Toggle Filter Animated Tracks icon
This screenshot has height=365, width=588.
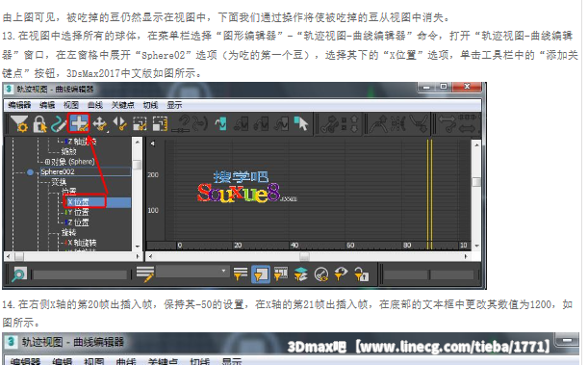pos(280,274)
